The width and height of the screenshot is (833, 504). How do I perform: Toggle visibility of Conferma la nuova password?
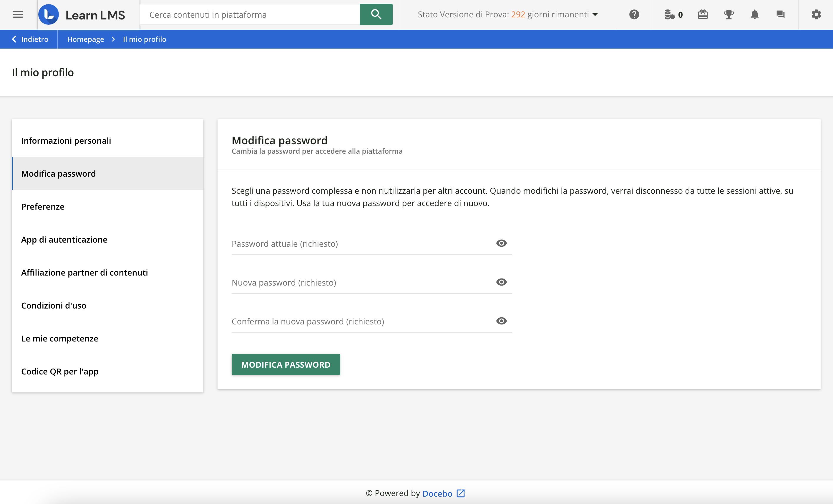501,321
